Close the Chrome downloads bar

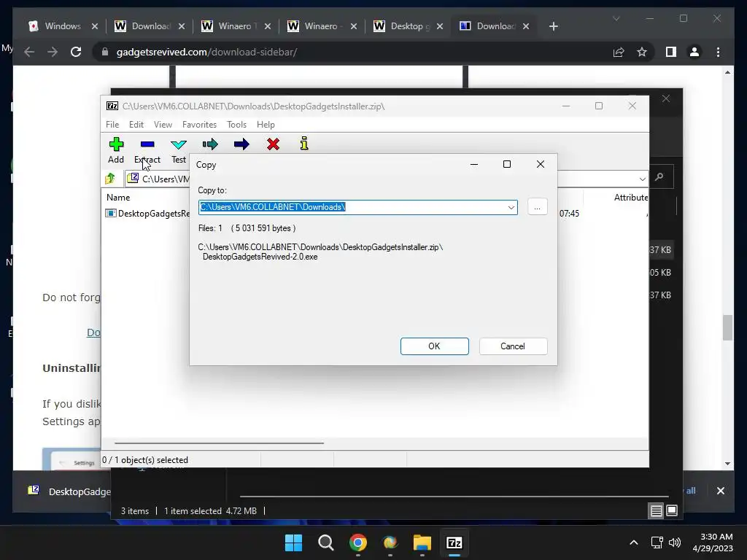coord(720,491)
